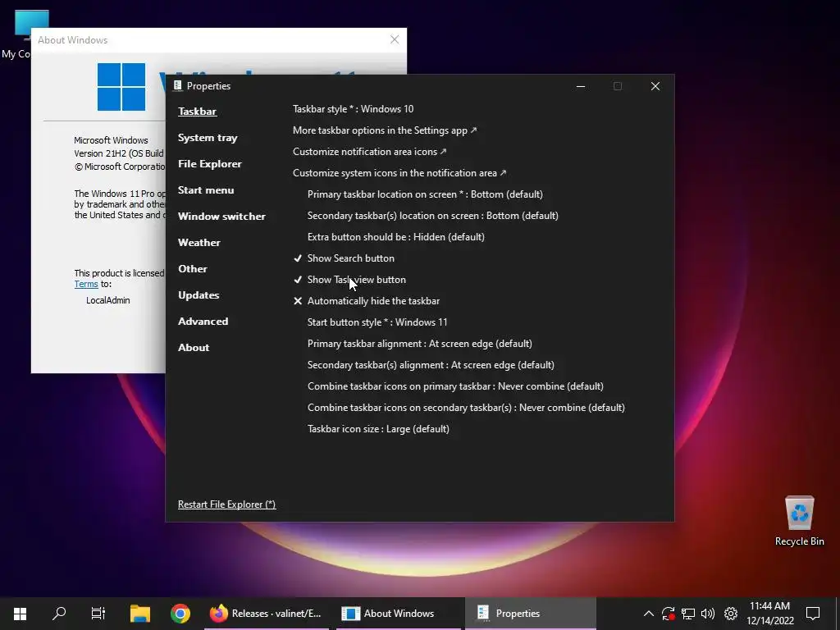Viewport: 840px width, 630px height.
Task: Select the Taskbar section in sidebar
Action: tap(197, 112)
